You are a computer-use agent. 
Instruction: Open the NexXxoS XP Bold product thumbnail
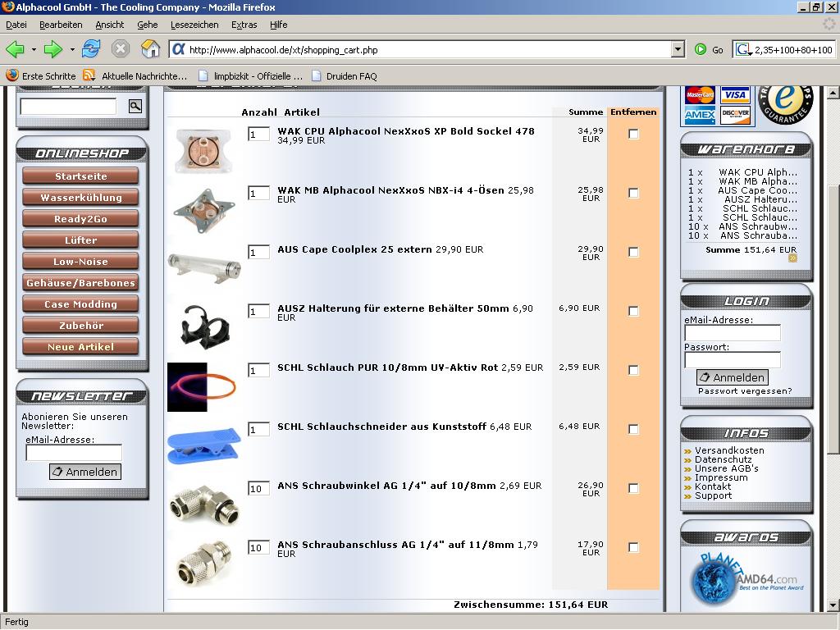point(203,151)
